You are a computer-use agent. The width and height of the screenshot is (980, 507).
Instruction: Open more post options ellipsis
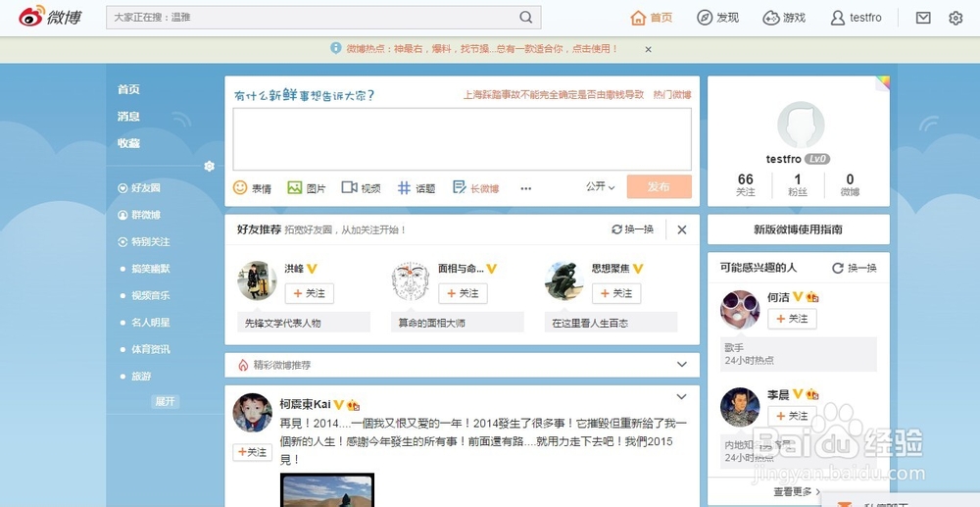[525, 188]
